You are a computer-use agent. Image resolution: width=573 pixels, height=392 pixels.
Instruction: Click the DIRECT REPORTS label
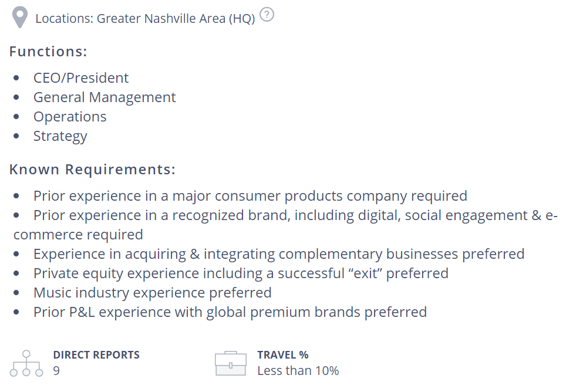tap(96, 354)
